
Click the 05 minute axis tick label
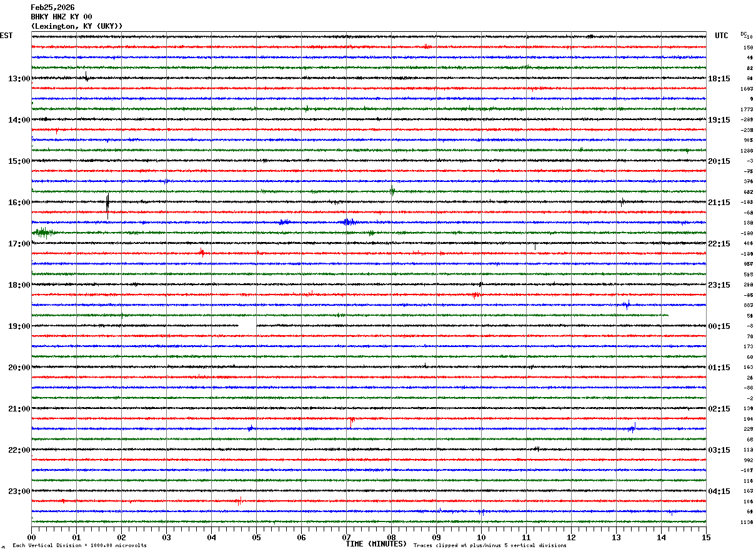256,538
